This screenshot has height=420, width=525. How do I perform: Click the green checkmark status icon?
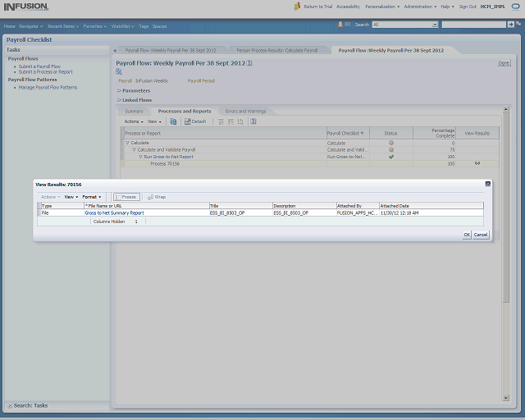(391, 157)
